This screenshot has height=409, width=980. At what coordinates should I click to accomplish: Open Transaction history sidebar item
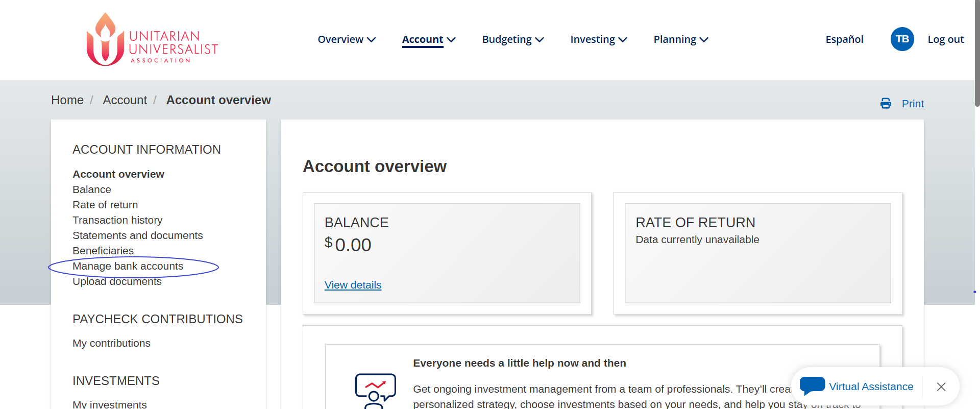117,220
